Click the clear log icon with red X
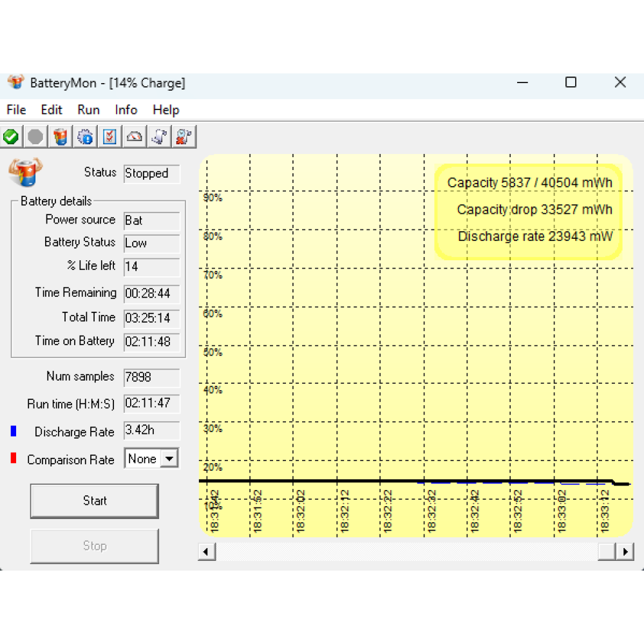The height and width of the screenshot is (644, 644). pyautogui.click(x=184, y=137)
